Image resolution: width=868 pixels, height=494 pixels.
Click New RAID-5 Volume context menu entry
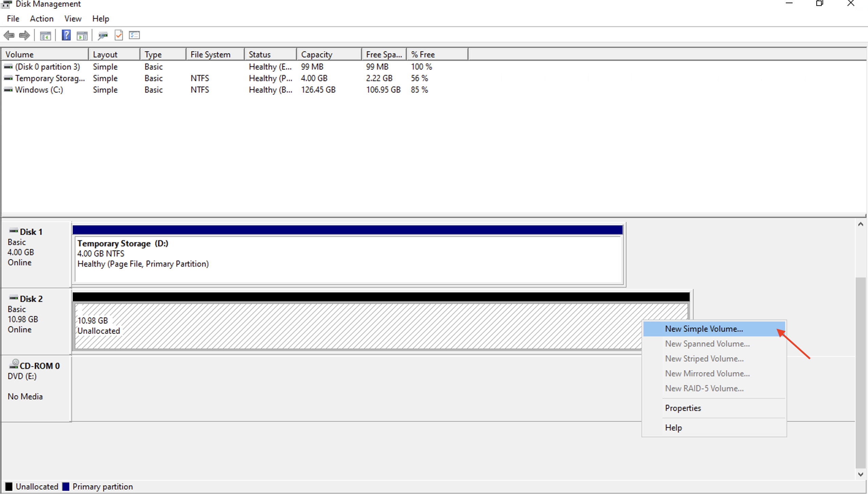click(714, 389)
